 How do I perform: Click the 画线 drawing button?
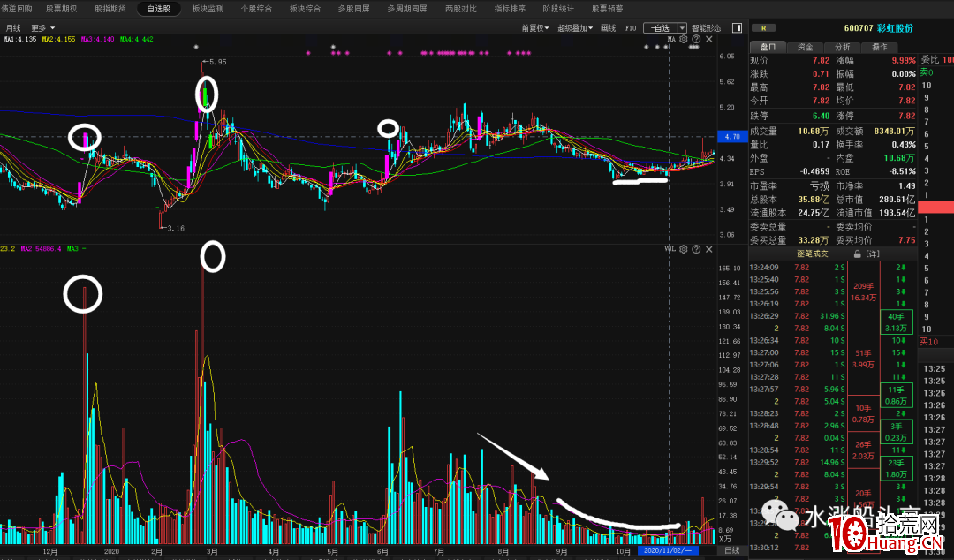(609, 28)
